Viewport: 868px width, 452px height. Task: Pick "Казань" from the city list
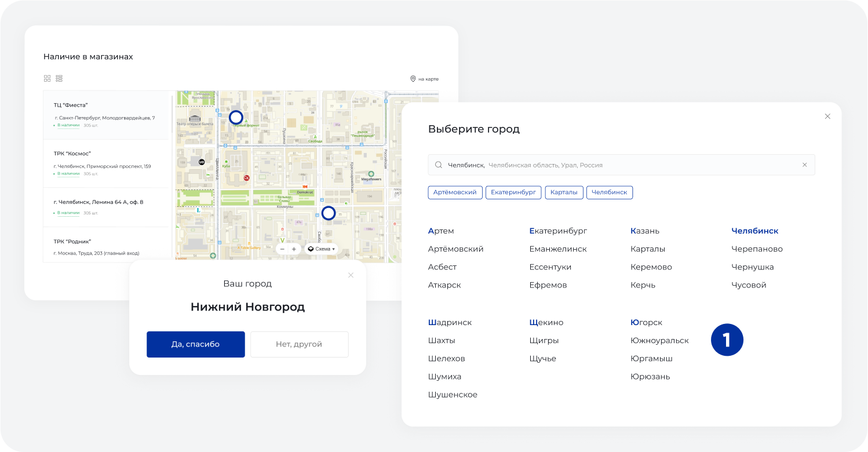coord(645,231)
